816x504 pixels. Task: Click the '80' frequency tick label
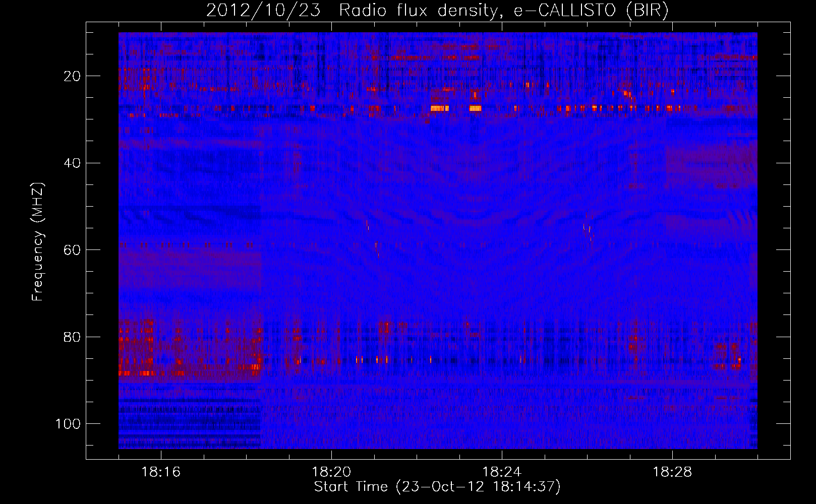pyautogui.click(x=72, y=337)
